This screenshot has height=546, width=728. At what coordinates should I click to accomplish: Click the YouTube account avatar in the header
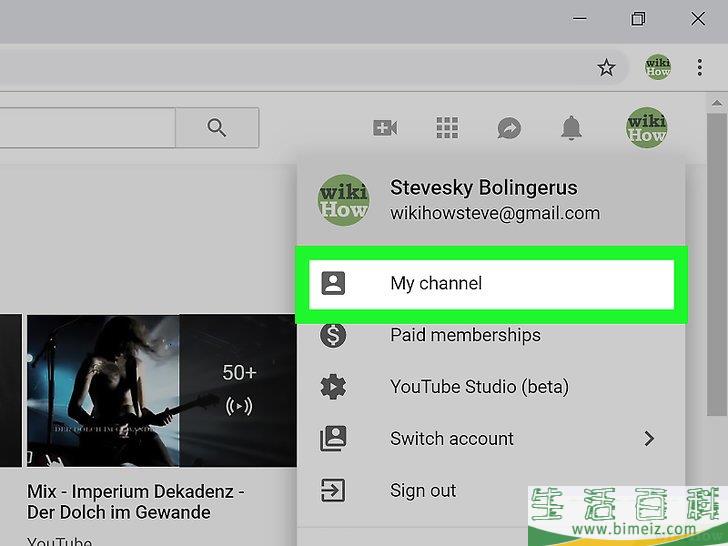646,128
